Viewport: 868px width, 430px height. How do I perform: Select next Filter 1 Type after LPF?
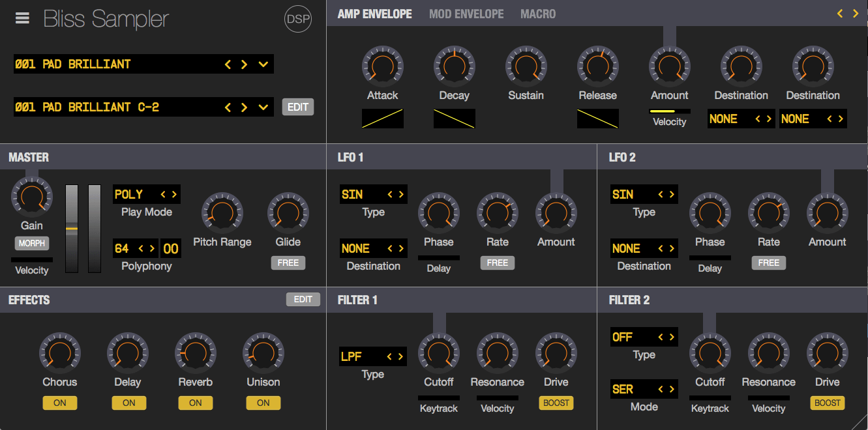pyautogui.click(x=401, y=356)
